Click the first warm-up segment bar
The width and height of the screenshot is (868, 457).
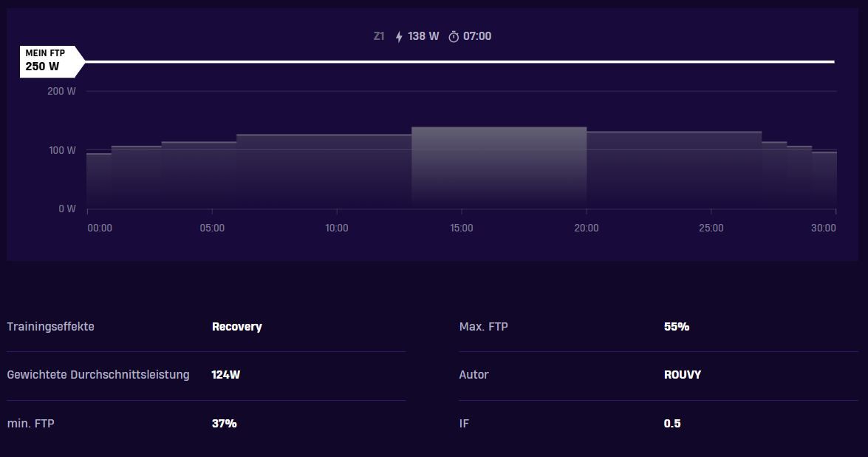99,181
